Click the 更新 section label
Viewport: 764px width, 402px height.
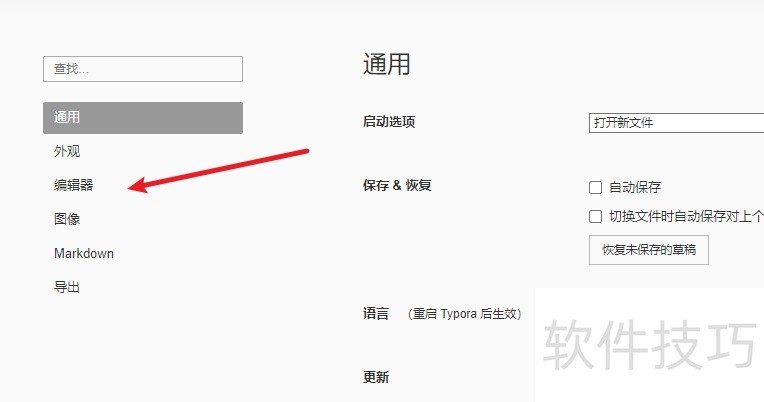click(x=376, y=377)
